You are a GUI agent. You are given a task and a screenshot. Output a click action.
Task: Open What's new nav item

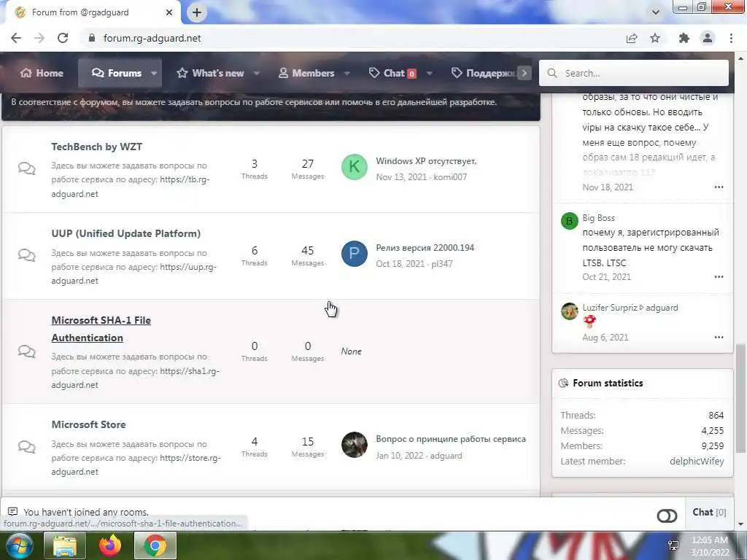pos(210,73)
